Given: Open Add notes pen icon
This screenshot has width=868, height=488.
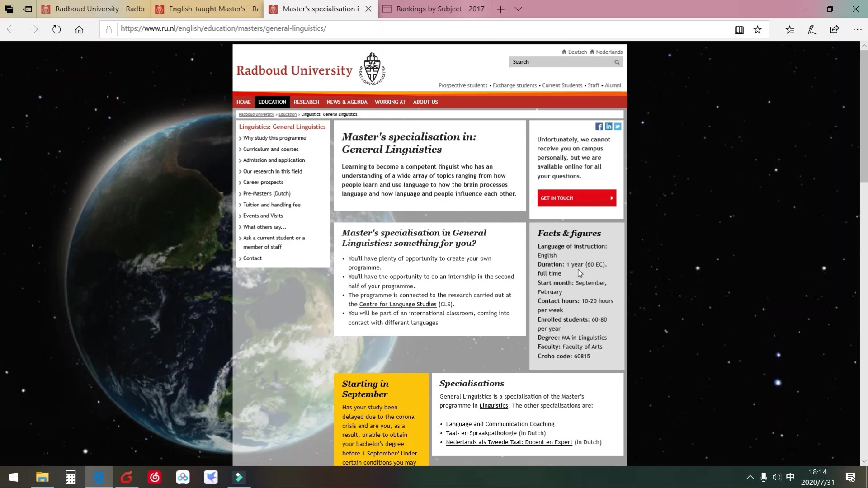Looking at the screenshot, I should click(x=812, y=30).
